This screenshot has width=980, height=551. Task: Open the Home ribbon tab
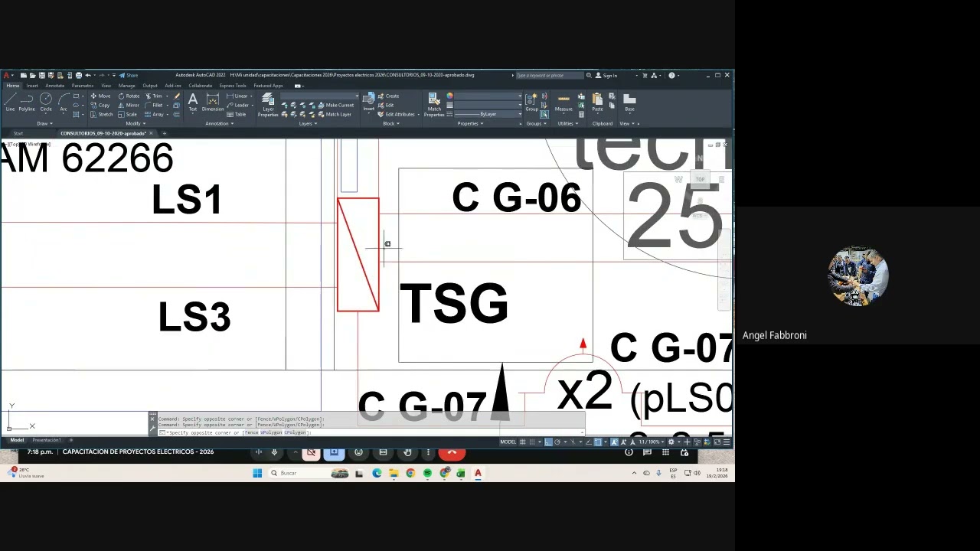click(13, 86)
